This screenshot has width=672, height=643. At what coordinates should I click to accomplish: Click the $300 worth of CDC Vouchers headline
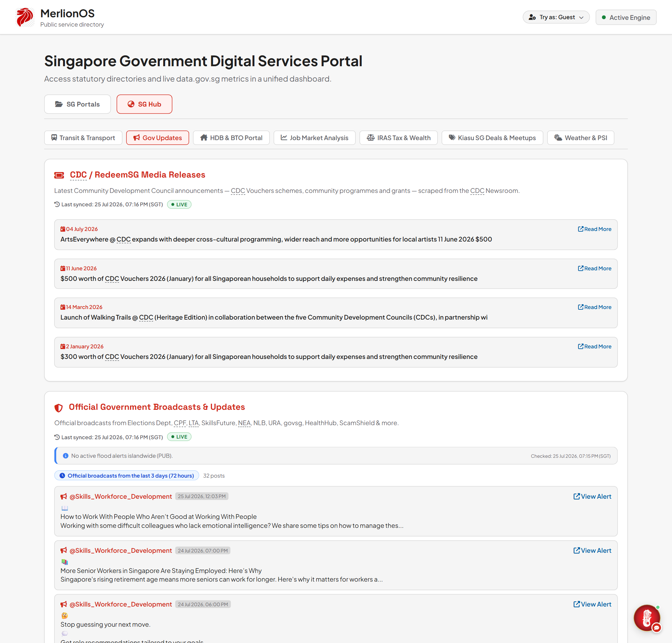[x=269, y=357]
